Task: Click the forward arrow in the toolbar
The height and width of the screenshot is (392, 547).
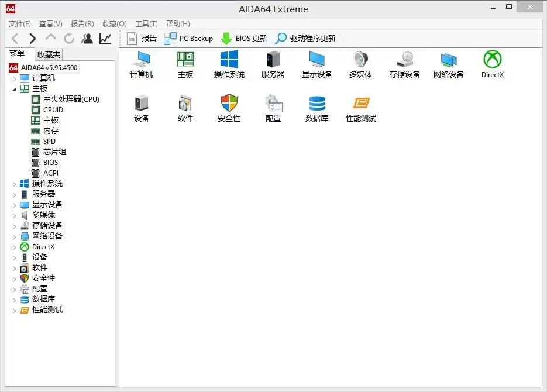Action: pyautogui.click(x=33, y=39)
